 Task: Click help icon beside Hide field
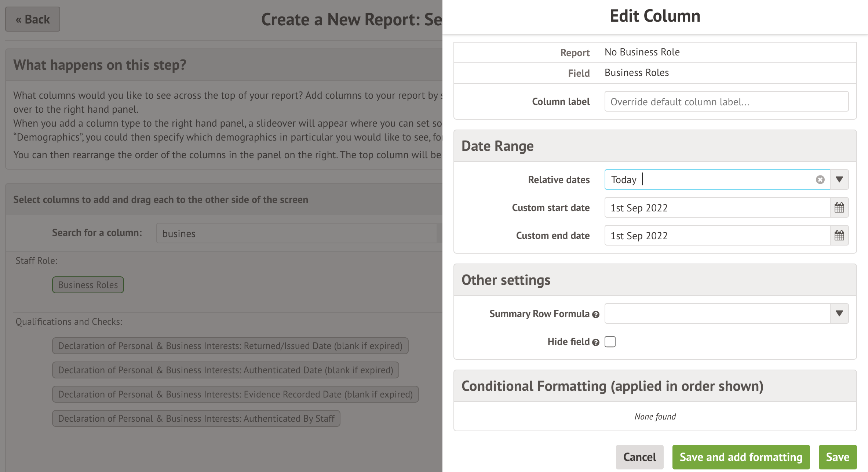[x=596, y=342]
